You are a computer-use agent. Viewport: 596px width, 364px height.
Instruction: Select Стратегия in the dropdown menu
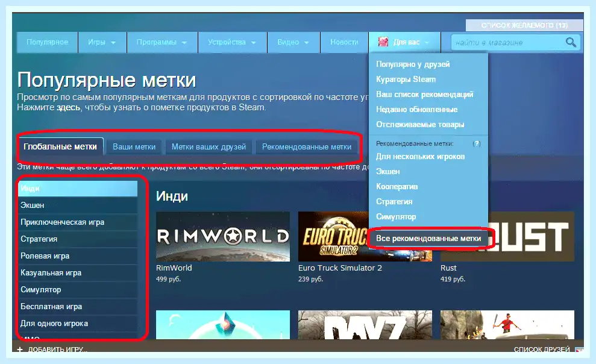tap(394, 202)
